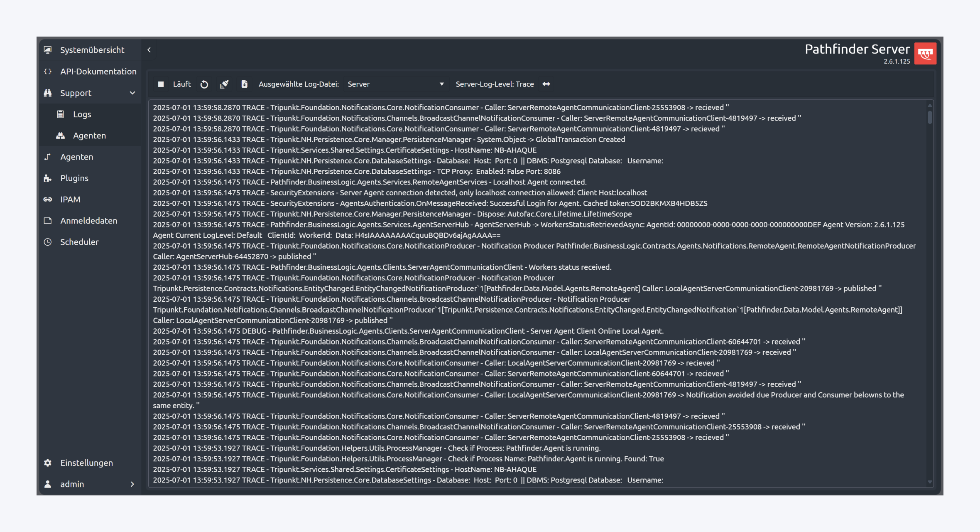Open Agenten under the Support section
The height and width of the screenshot is (532, 980).
89,135
